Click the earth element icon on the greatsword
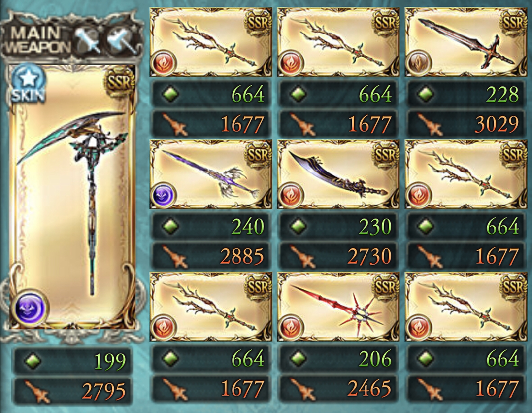This screenshot has width=532, height=413. pyautogui.click(x=418, y=63)
